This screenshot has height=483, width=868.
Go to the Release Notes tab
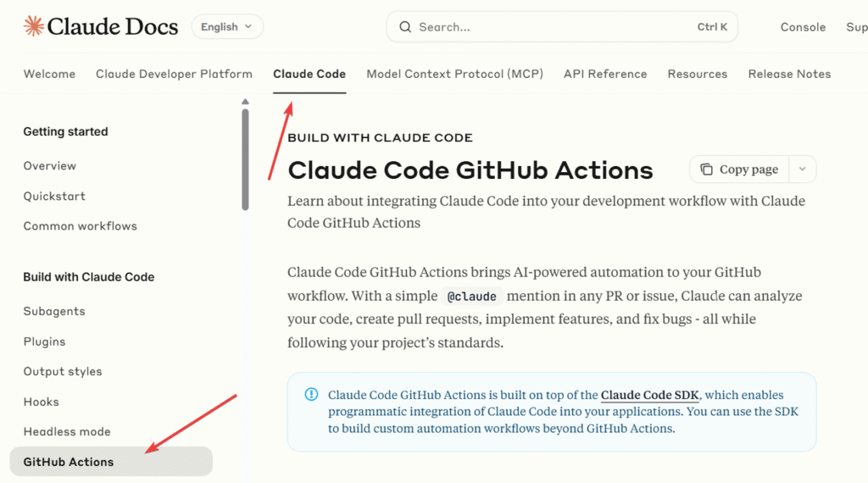click(x=789, y=74)
